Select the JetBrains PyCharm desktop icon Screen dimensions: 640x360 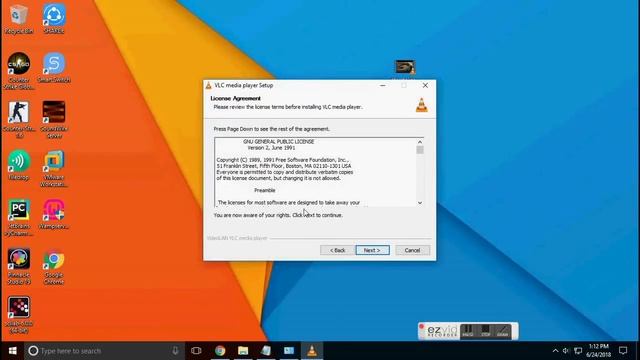point(18,218)
